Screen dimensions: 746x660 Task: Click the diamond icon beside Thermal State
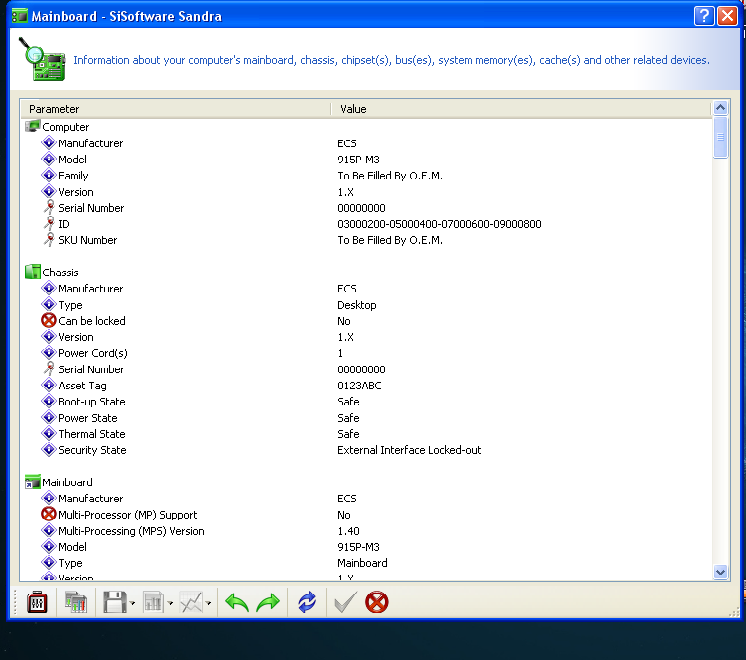(49, 433)
